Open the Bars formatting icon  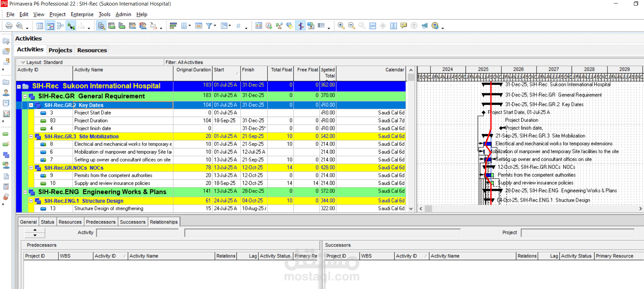173,26
